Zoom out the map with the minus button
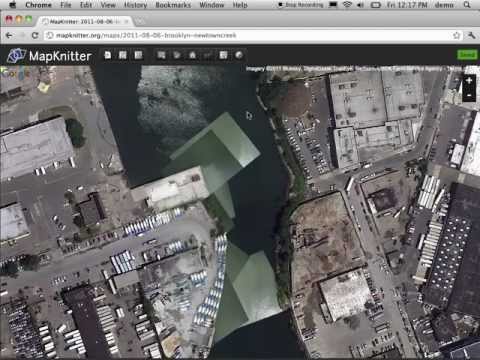The width and height of the screenshot is (480, 360). [x=469, y=95]
